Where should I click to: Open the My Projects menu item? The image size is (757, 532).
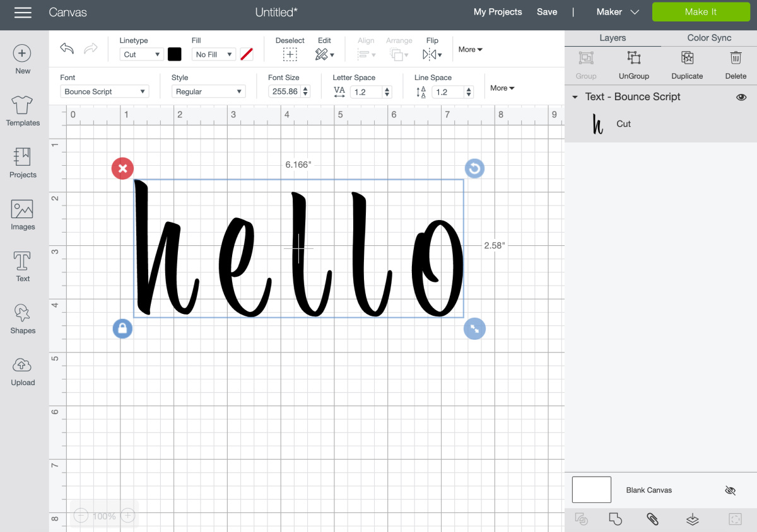(x=498, y=11)
